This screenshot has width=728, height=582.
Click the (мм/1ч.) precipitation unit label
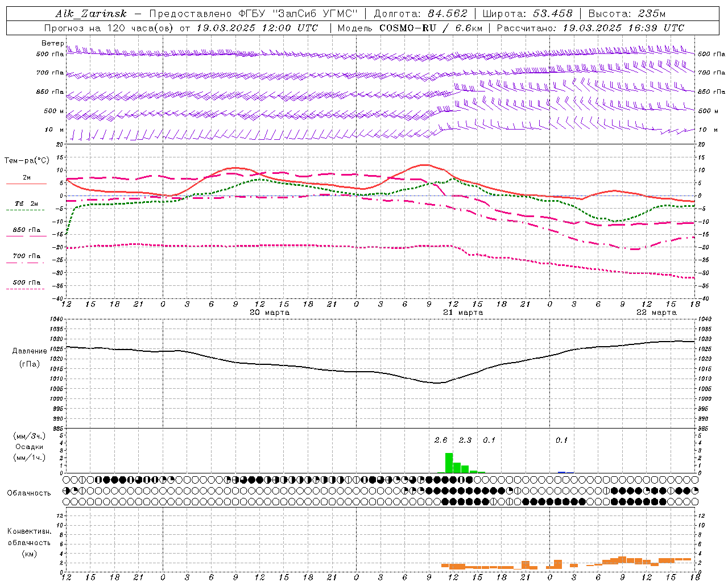(30, 458)
